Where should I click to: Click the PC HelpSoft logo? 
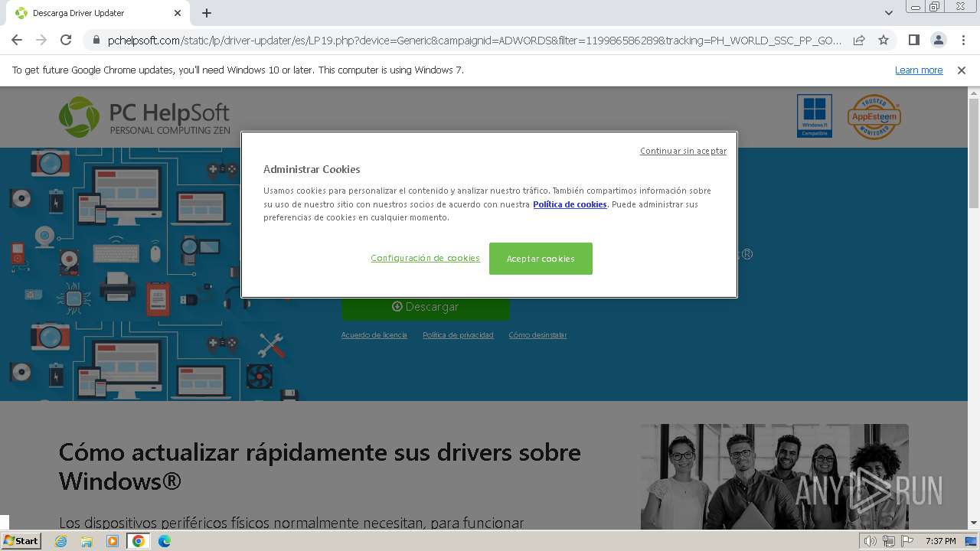coord(144,117)
